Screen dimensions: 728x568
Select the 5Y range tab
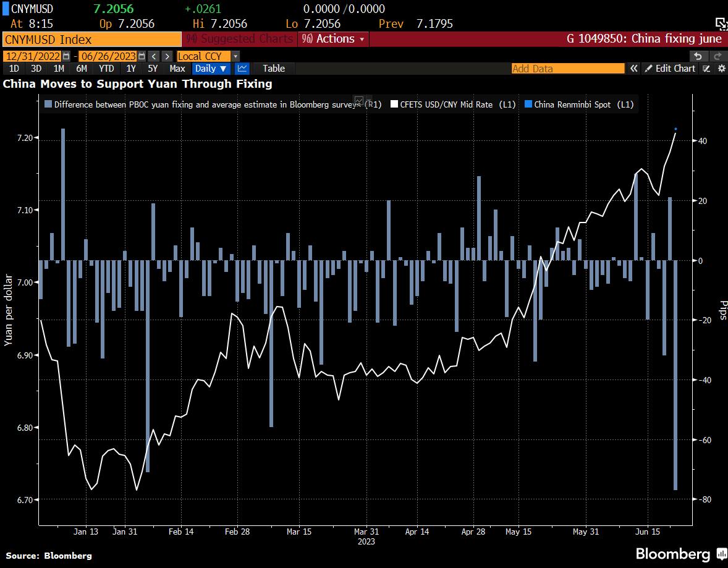tap(153, 69)
